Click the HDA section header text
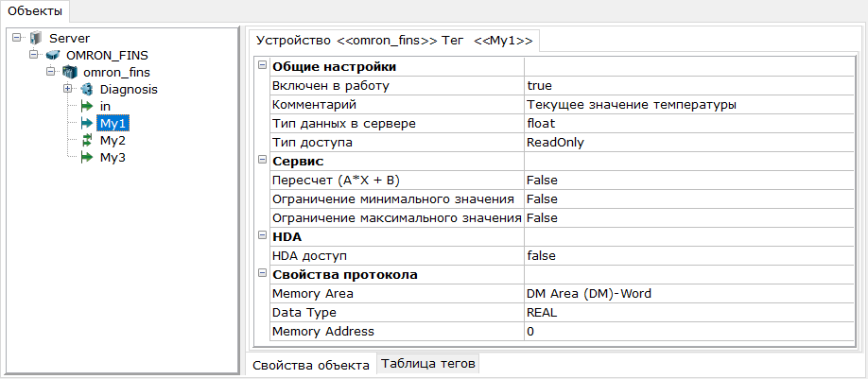This screenshot has height=379, width=868. pos(286,236)
